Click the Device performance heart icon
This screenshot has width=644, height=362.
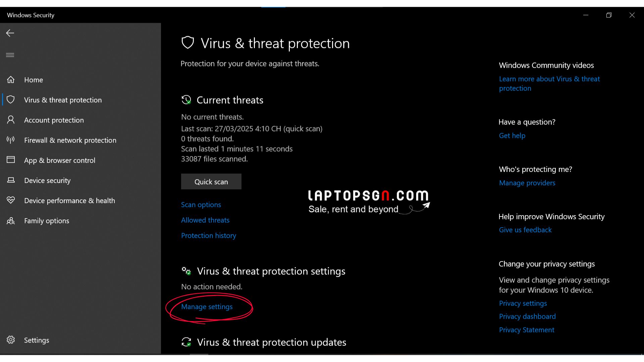[x=11, y=200]
